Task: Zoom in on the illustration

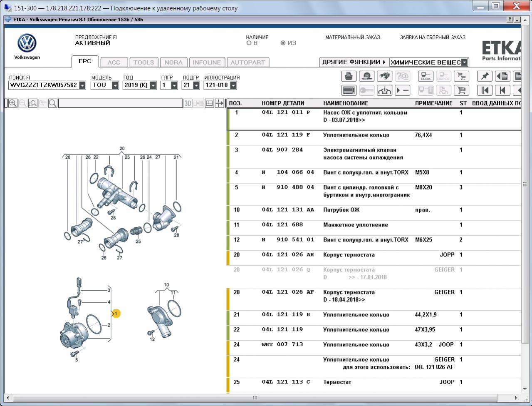Action: coord(13,103)
